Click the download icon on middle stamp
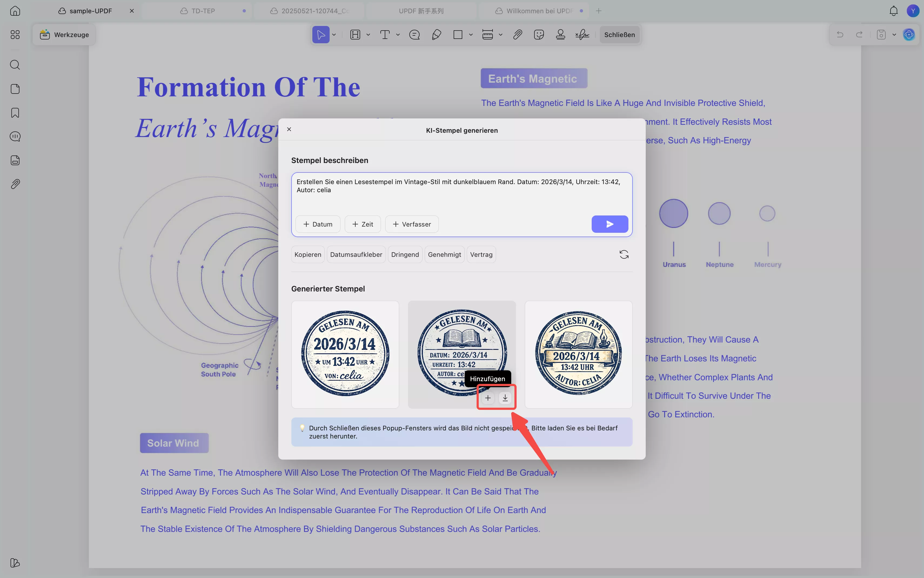924x578 pixels. click(x=505, y=398)
